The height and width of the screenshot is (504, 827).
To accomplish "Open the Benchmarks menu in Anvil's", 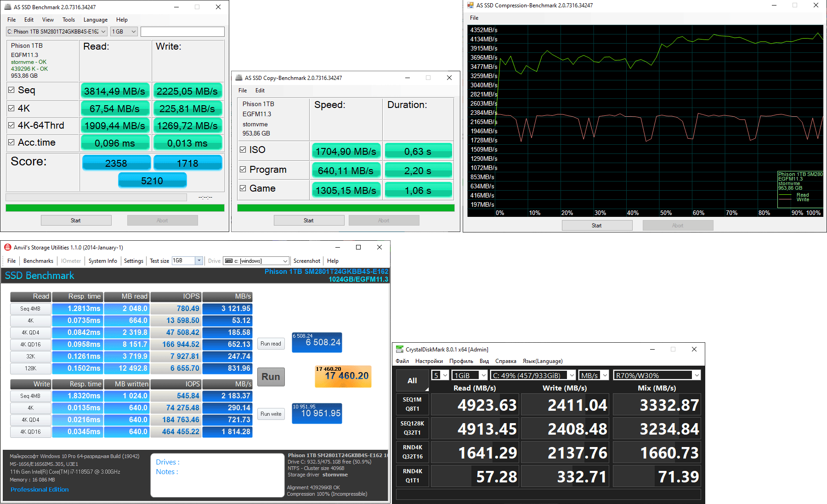I will (38, 260).
